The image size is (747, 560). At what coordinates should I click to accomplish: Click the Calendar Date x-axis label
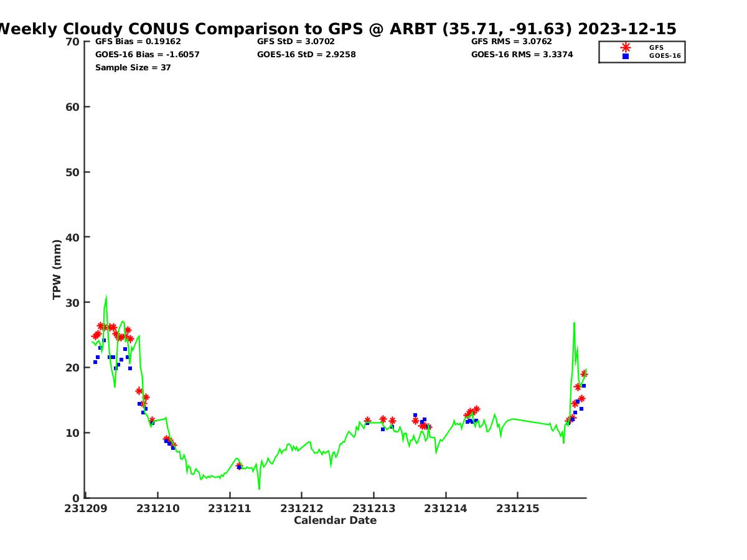click(335, 520)
